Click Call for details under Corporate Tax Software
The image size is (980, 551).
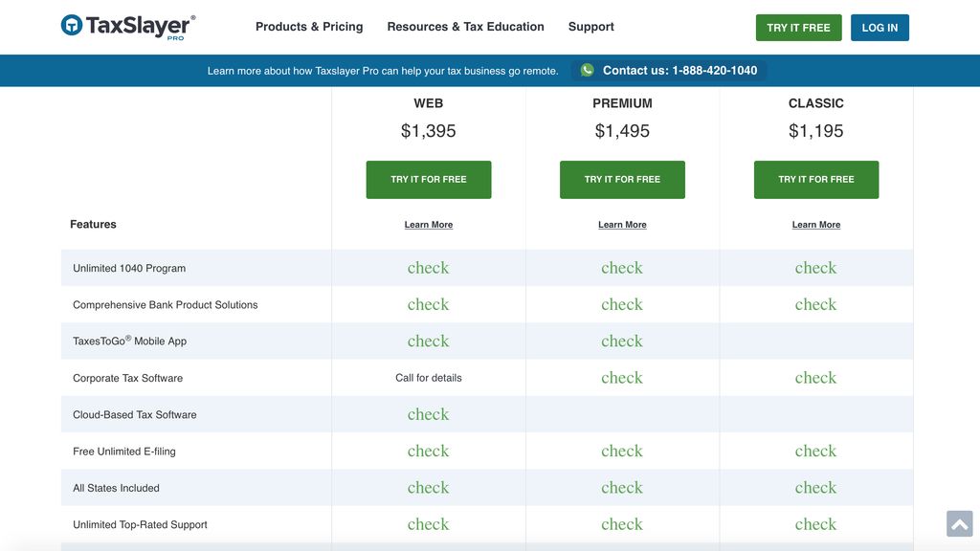coord(428,377)
